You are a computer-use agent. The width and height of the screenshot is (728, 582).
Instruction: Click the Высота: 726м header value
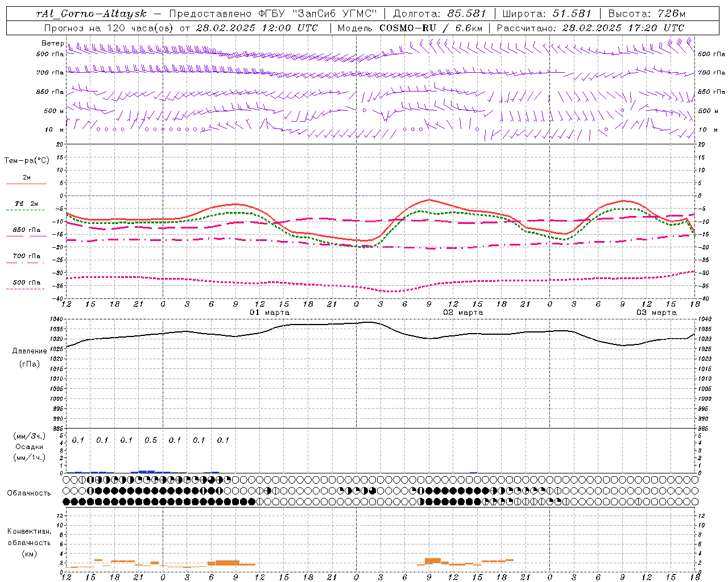(x=647, y=14)
